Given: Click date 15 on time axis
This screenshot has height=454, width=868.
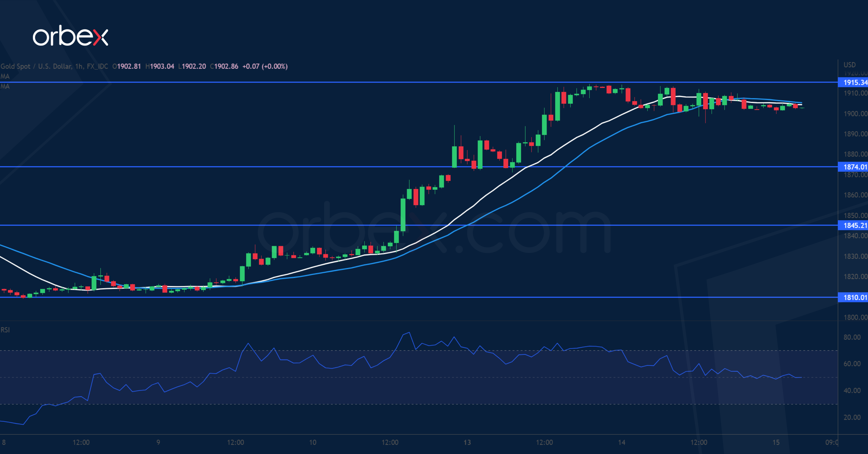Looking at the screenshot, I should (x=776, y=442).
